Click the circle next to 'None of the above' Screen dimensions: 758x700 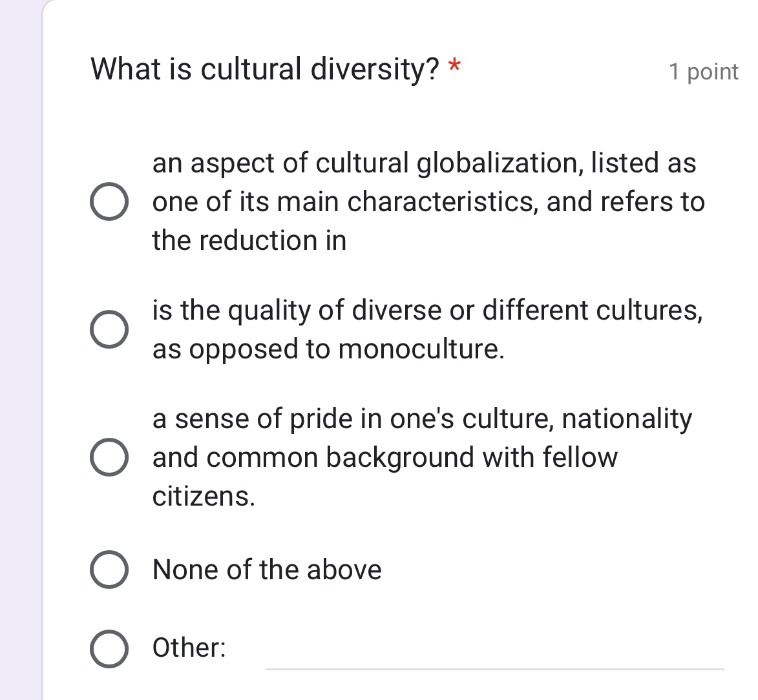click(x=109, y=570)
